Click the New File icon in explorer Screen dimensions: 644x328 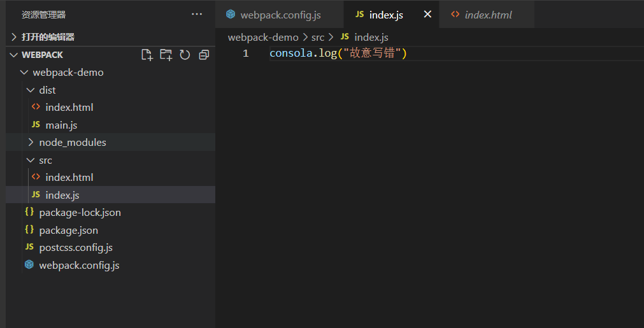point(147,55)
